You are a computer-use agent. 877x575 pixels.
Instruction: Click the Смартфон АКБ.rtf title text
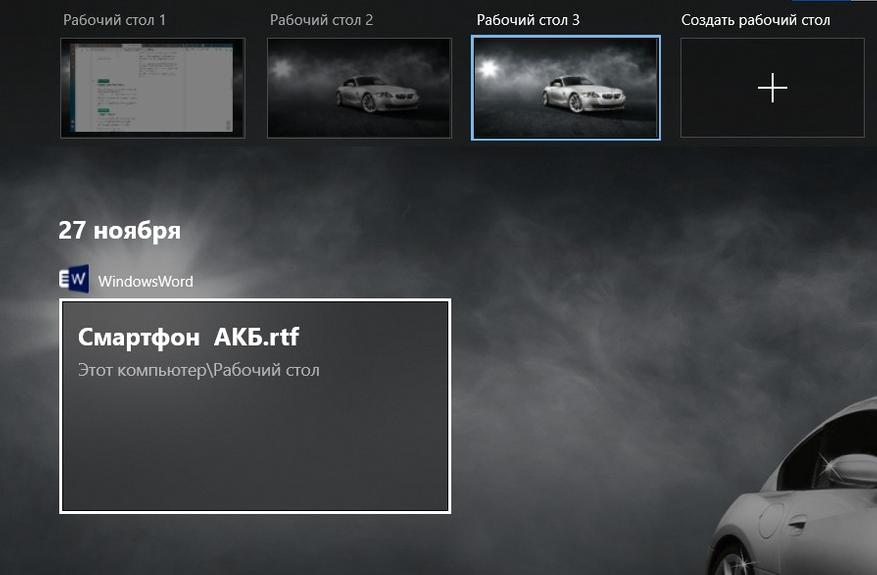point(188,337)
